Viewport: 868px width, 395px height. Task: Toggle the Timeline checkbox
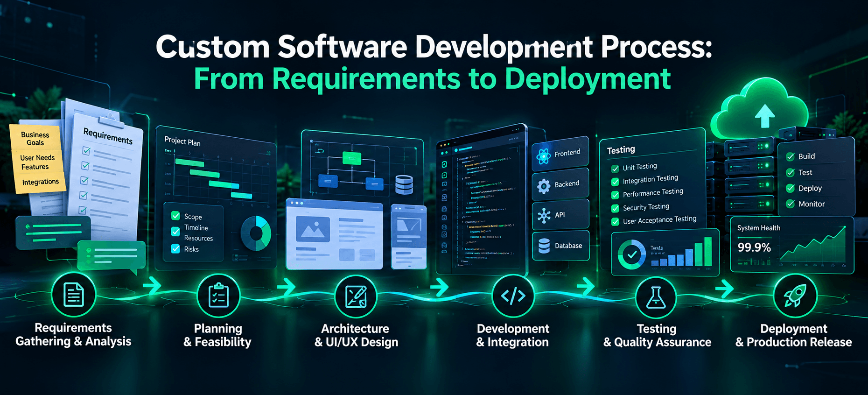click(175, 232)
